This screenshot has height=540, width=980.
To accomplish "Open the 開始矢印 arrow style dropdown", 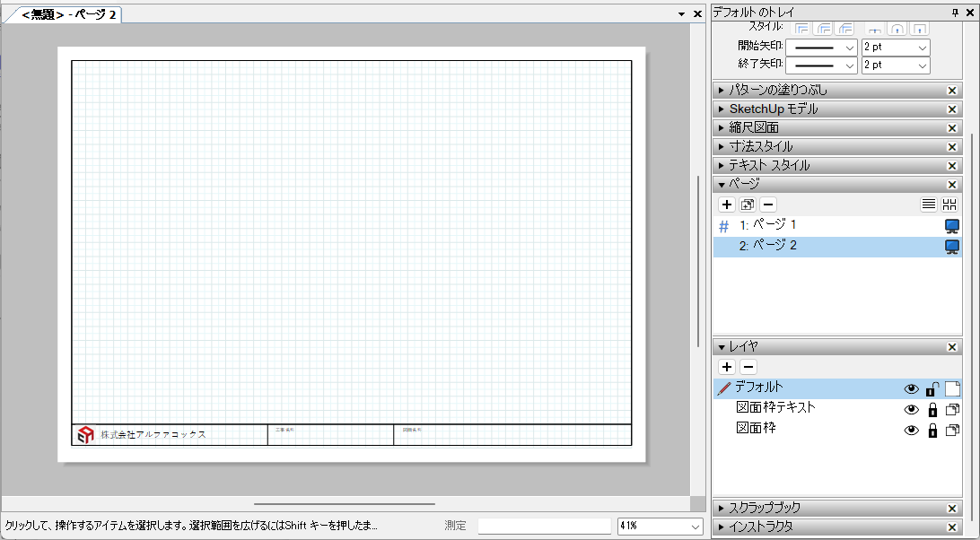I will (821, 47).
